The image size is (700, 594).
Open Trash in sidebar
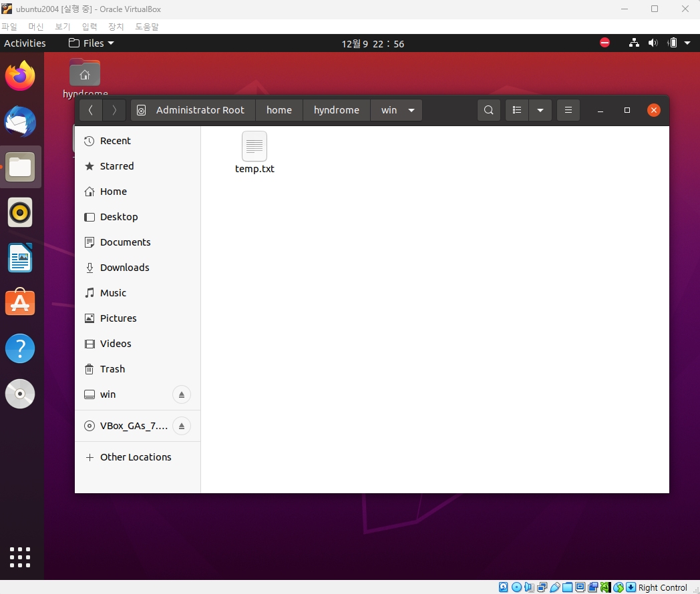[x=138, y=370]
